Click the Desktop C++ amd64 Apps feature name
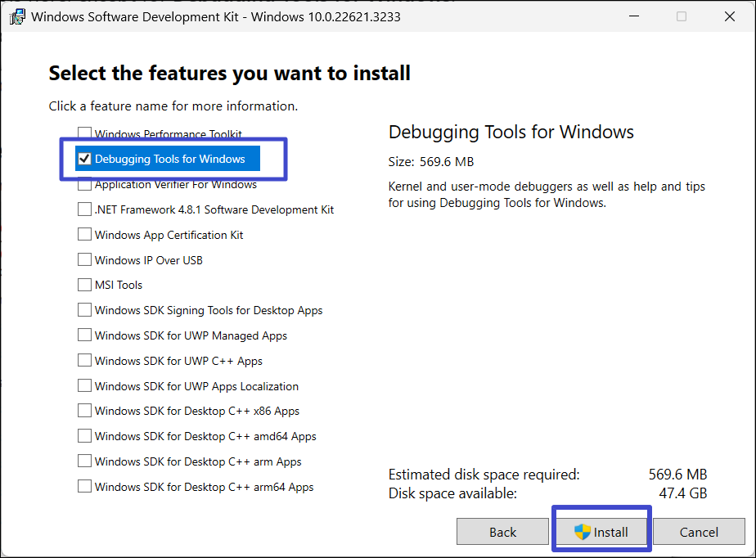 205,436
